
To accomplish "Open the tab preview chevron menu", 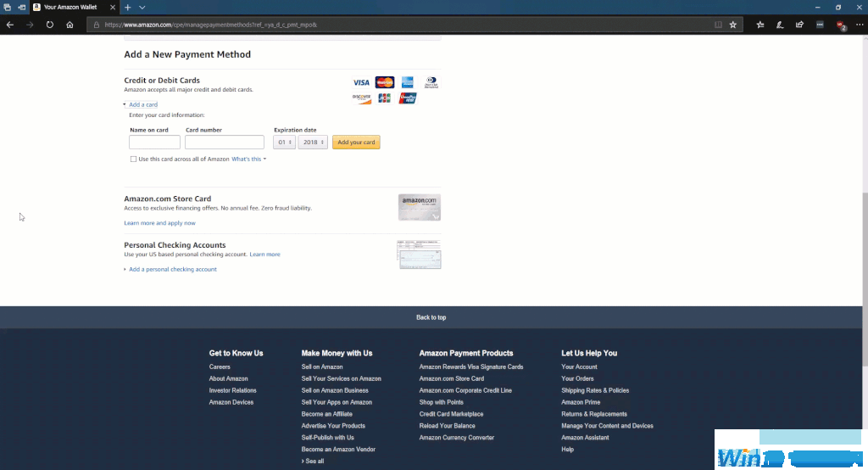I will click(x=142, y=7).
